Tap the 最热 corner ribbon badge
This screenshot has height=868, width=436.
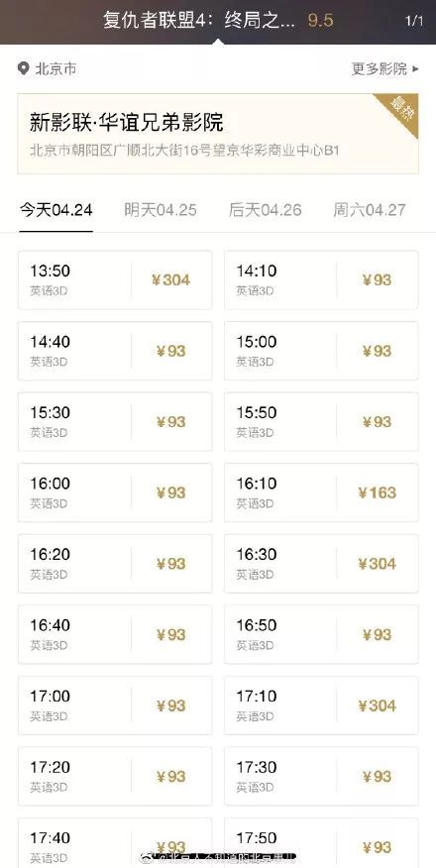pyautogui.click(x=397, y=113)
